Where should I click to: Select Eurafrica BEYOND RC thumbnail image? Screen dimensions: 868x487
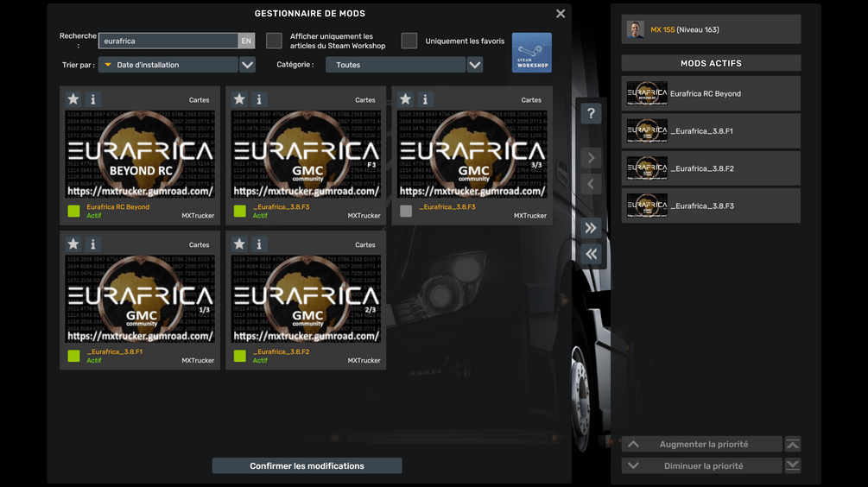pyautogui.click(x=140, y=154)
